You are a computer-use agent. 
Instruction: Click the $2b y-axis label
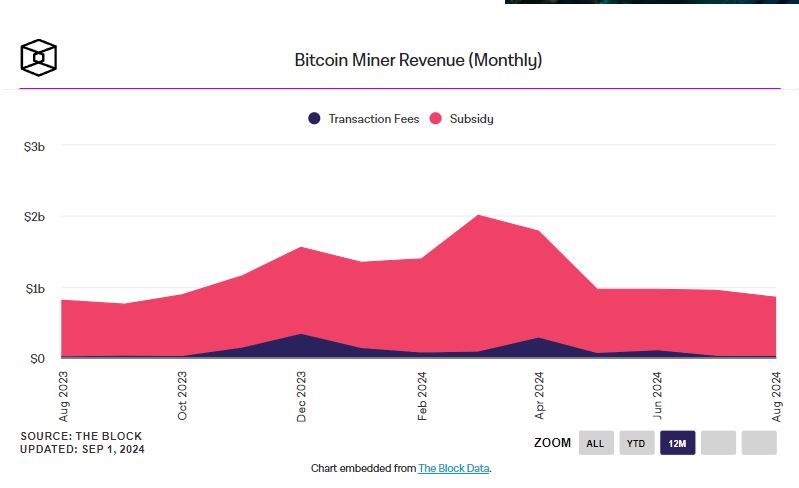34,216
